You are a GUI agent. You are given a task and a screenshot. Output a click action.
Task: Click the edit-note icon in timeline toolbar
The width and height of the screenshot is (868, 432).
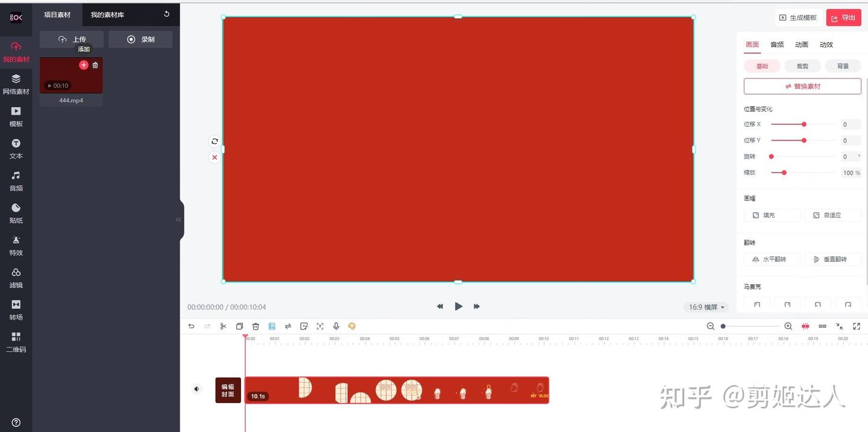coord(304,326)
